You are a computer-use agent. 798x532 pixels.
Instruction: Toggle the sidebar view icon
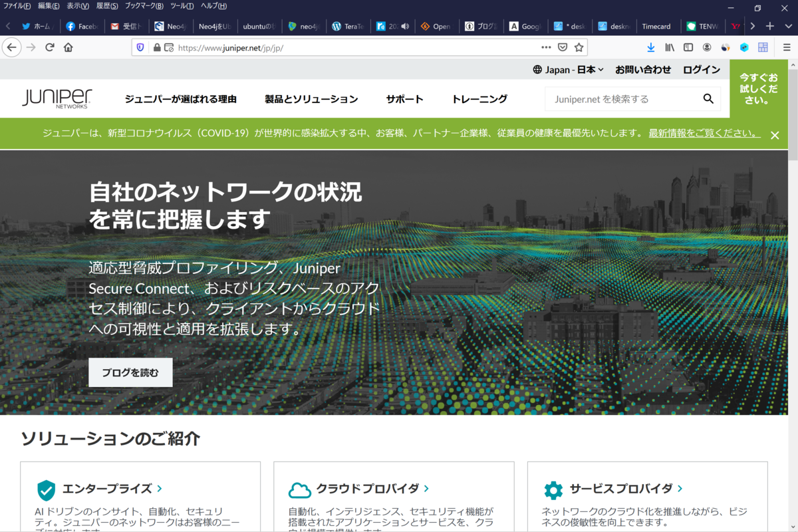(688, 47)
